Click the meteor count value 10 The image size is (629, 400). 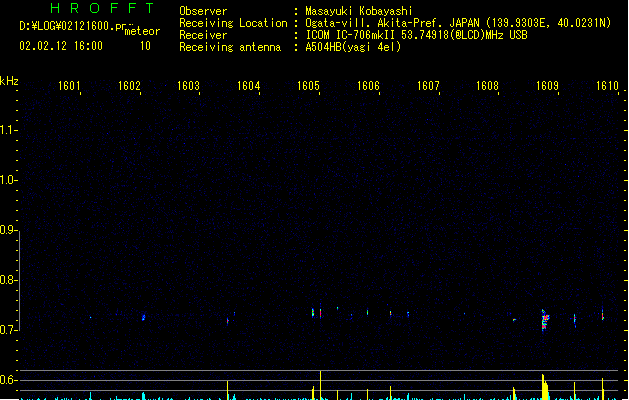pyautogui.click(x=145, y=46)
